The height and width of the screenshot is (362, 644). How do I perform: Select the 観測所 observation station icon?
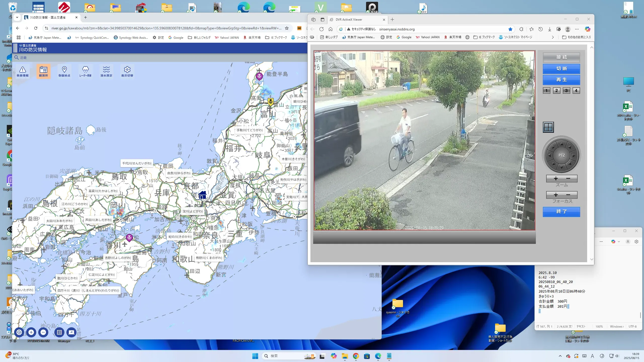coord(43,71)
